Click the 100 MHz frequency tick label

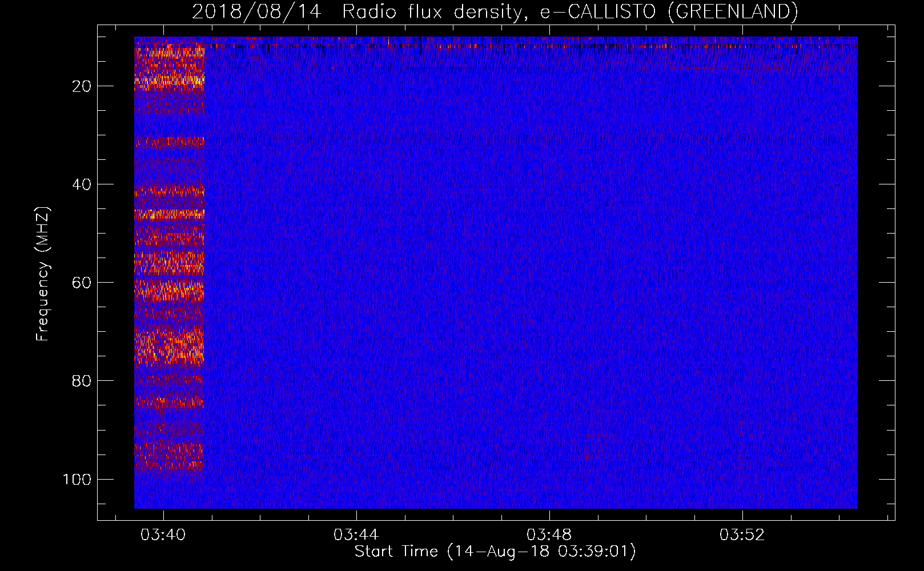(x=77, y=479)
